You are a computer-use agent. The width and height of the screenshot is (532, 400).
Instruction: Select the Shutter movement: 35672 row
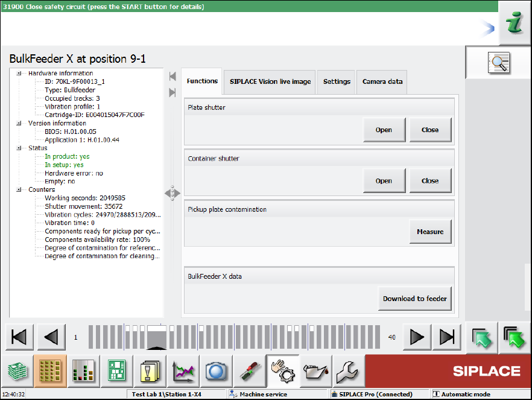click(x=84, y=206)
